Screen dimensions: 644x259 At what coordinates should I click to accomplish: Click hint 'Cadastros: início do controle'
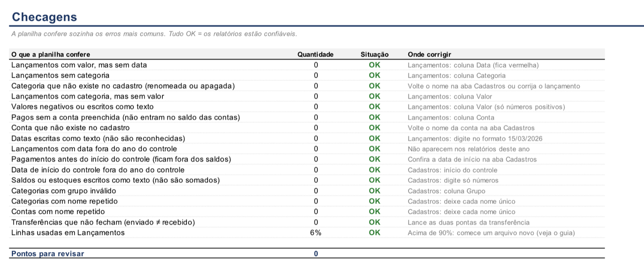(452, 170)
